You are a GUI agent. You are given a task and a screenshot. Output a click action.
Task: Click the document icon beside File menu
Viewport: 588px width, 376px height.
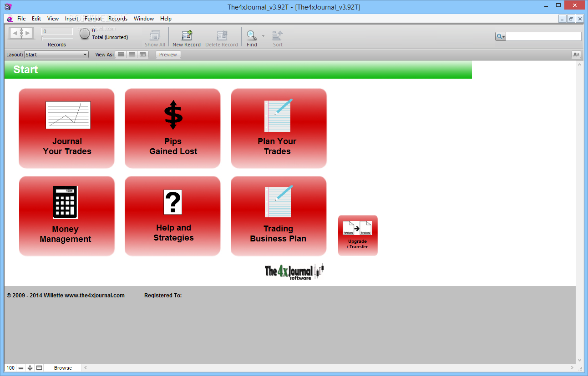coord(10,19)
